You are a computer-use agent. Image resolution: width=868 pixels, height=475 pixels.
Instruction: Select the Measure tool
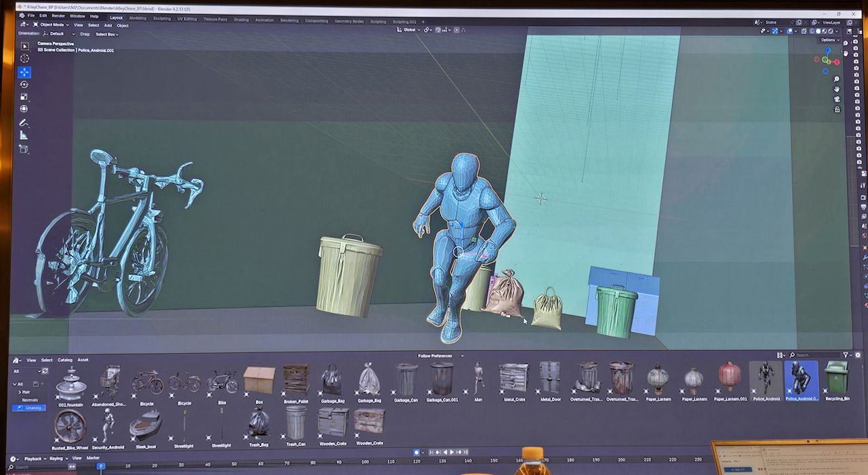(24, 136)
